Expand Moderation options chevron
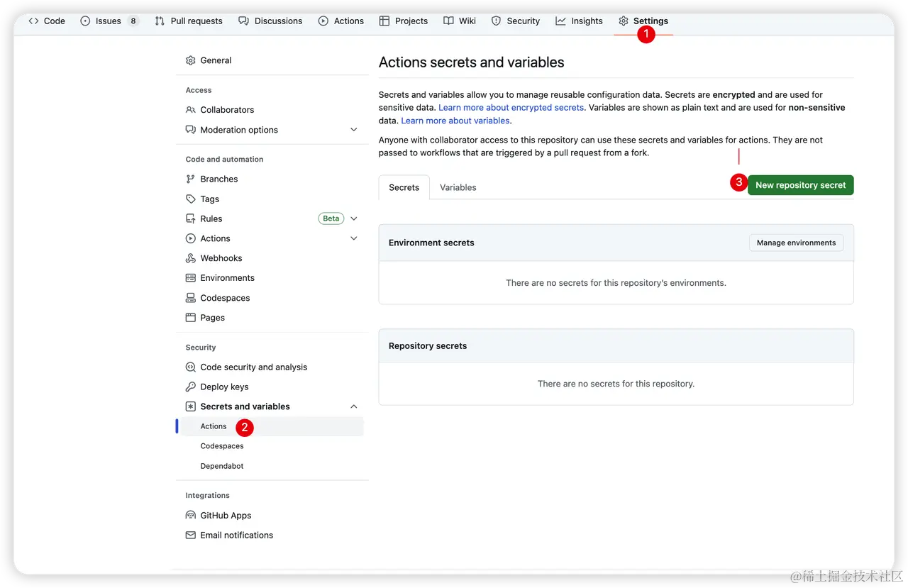The image size is (908, 588). pyautogui.click(x=354, y=130)
